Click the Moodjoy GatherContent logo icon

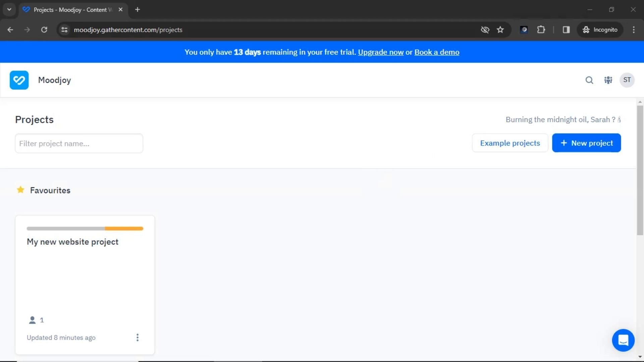19,80
